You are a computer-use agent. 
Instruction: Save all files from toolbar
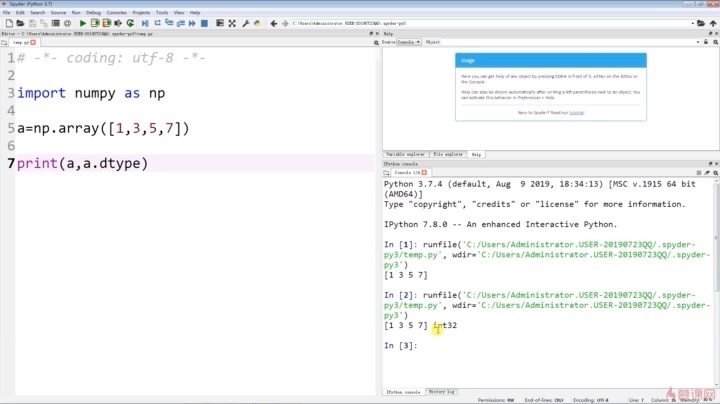tap(44, 23)
